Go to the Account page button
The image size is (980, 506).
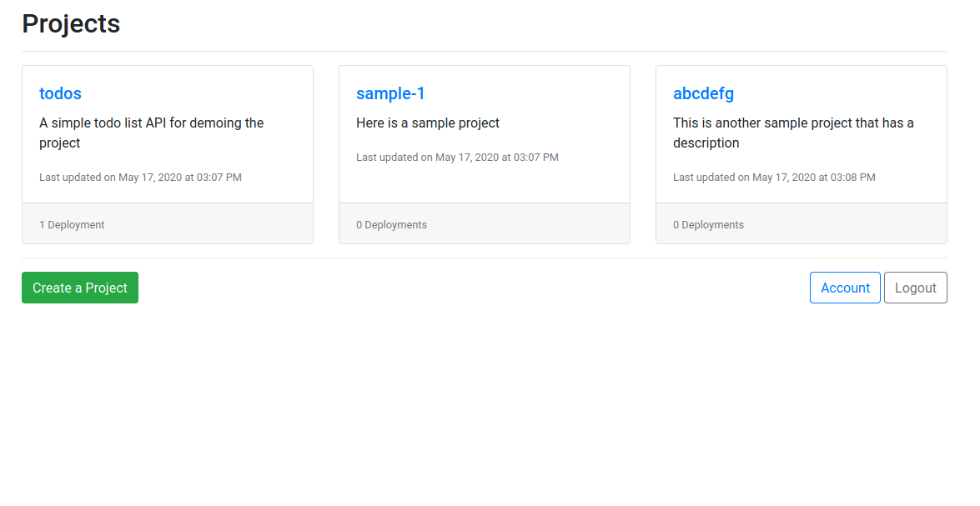point(845,288)
